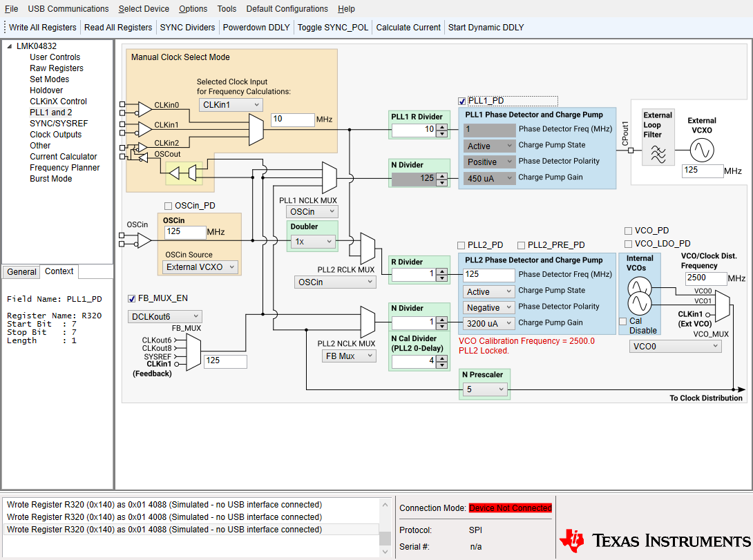This screenshot has width=753, height=560.
Task: Open PLL2 Charge Pump Gain 3200 uA dropdown
Action: point(489,323)
